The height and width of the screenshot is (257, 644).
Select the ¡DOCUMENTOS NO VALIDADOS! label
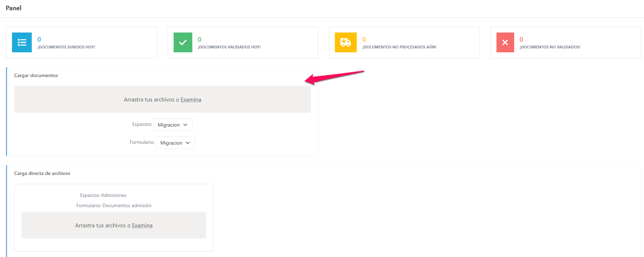coord(550,47)
